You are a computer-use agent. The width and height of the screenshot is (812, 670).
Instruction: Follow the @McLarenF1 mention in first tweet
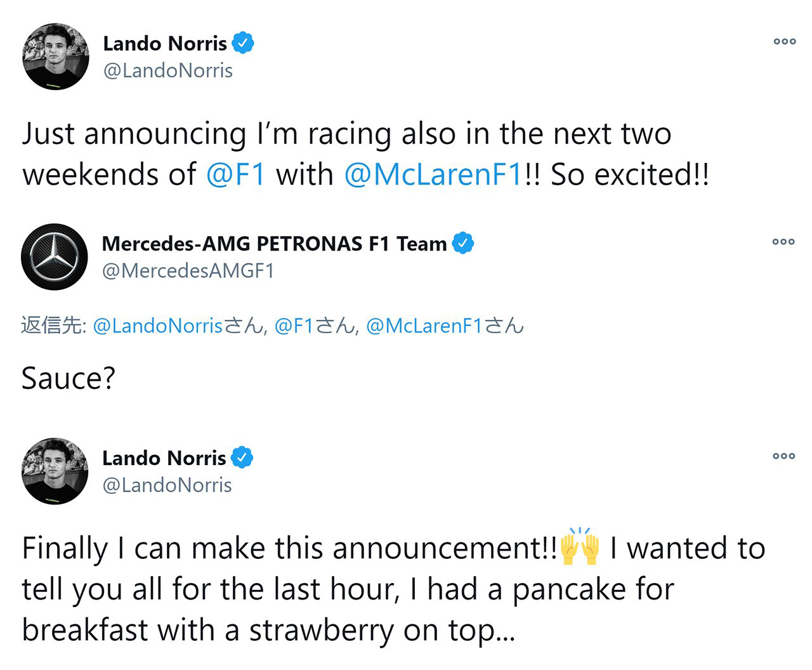tap(433, 174)
